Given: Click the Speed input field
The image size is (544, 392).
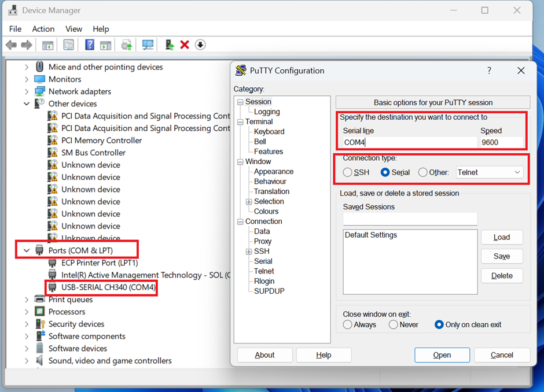Looking at the screenshot, I should pyautogui.click(x=501, y=142).
